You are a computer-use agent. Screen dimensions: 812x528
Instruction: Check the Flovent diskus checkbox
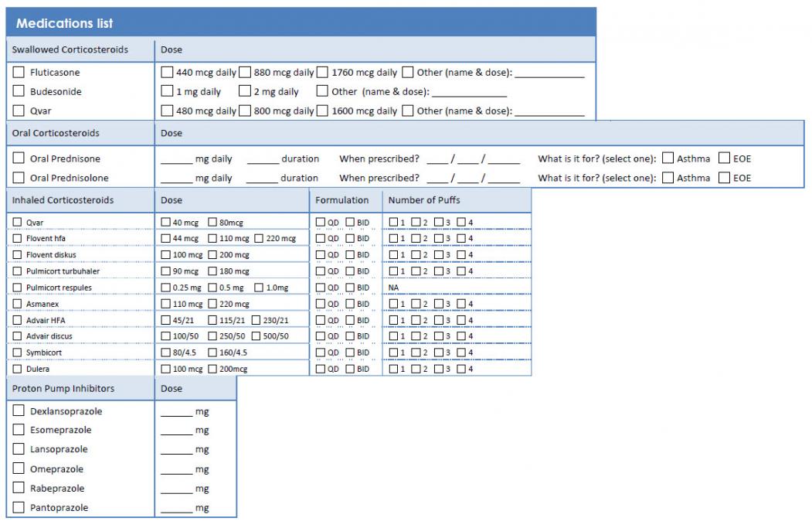pyautogui.click(x=17, y=255)
